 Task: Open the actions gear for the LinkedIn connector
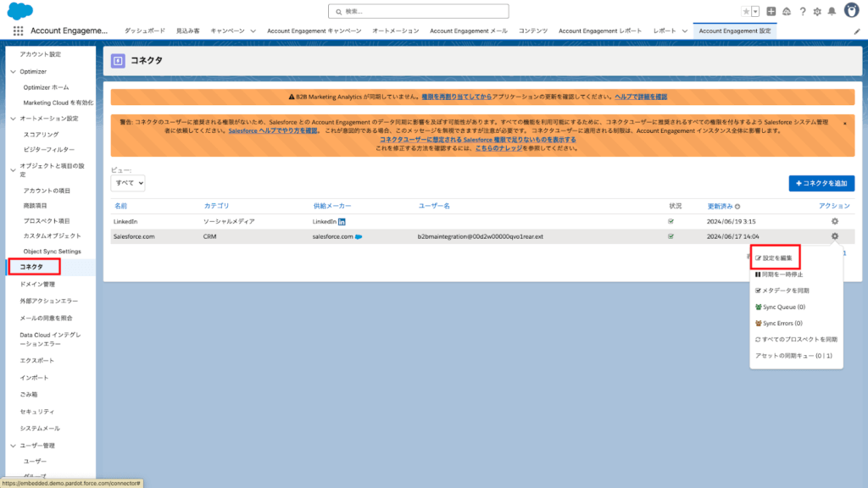pos(836,223)
